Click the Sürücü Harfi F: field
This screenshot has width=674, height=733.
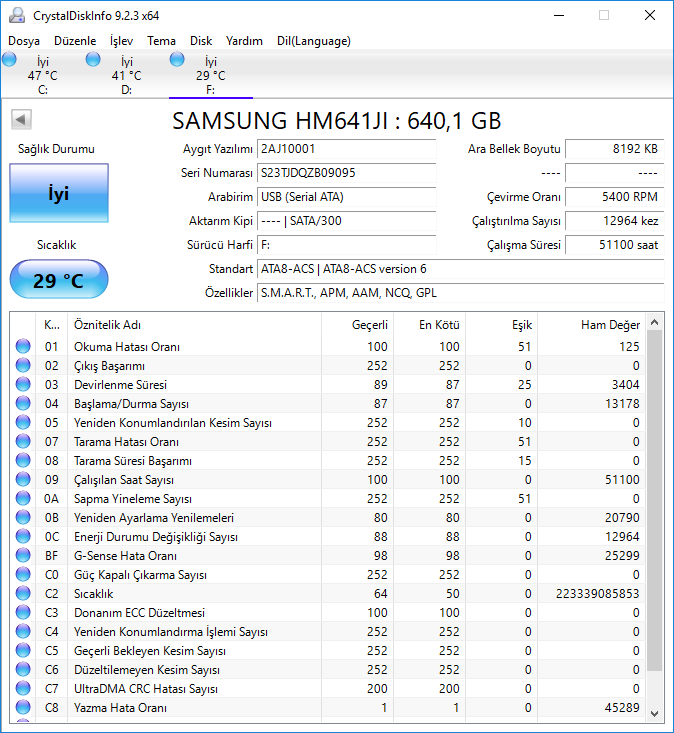tap(346, 245)
